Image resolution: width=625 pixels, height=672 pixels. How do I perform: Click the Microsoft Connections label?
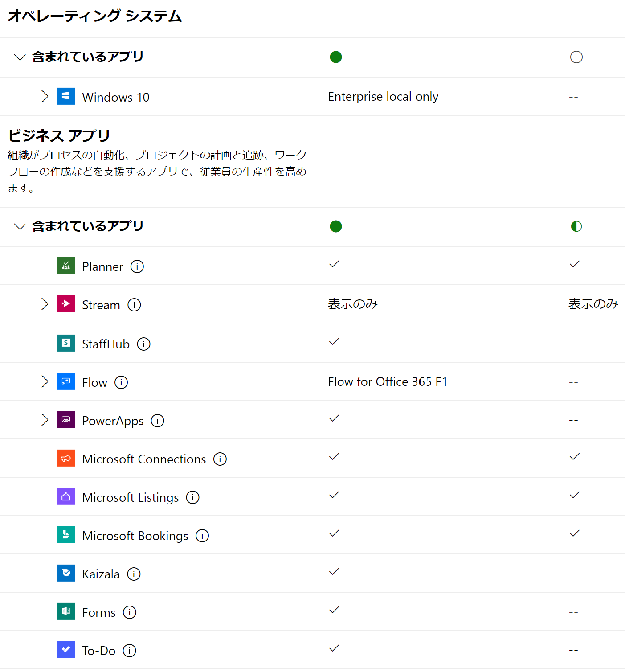point(144,459)
